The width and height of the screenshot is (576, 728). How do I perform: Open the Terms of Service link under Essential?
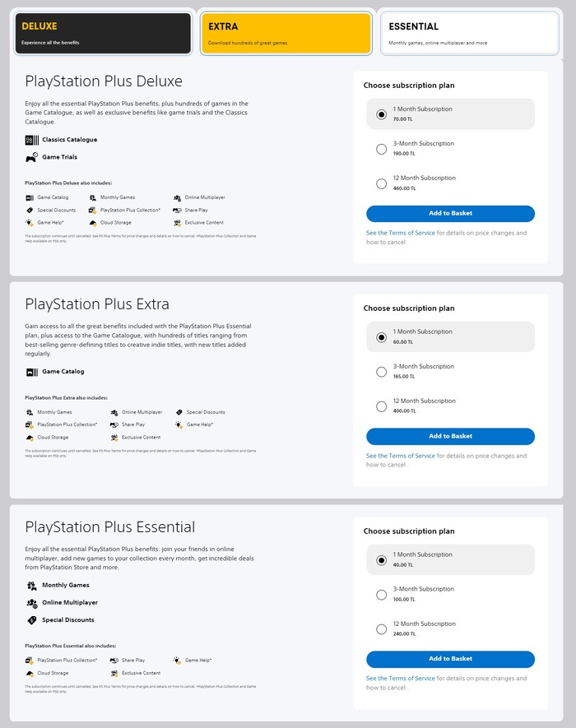(x=401, y=679)
